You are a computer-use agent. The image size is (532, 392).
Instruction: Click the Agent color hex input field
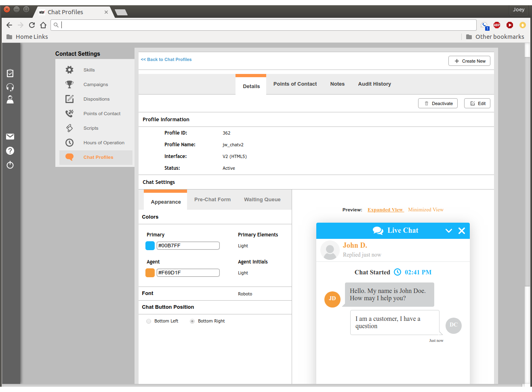pyautogui.click(x=188, y=272)
